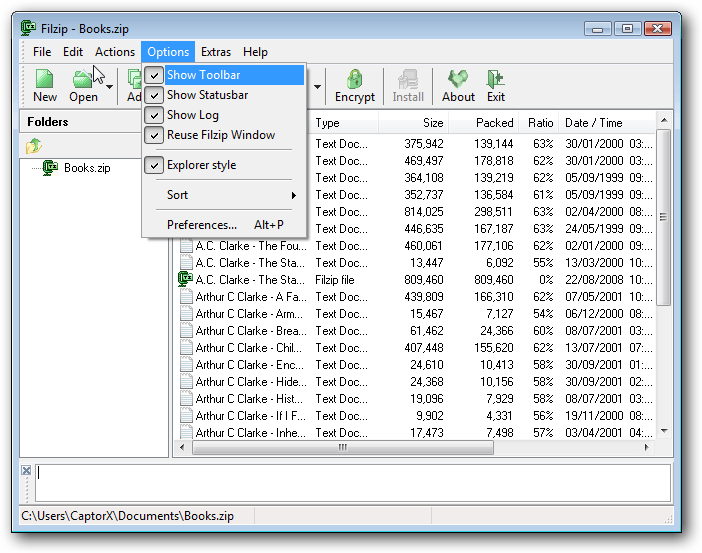Select the row with size 809,460 Filzip file
Viewport: 702px width, 553px height.
(x=415, y=280)
